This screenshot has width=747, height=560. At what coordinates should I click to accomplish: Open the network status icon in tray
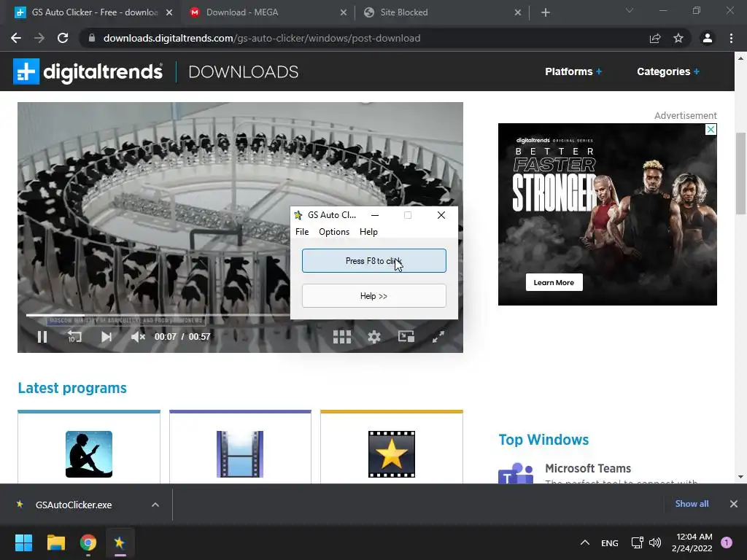coord(637,542)
